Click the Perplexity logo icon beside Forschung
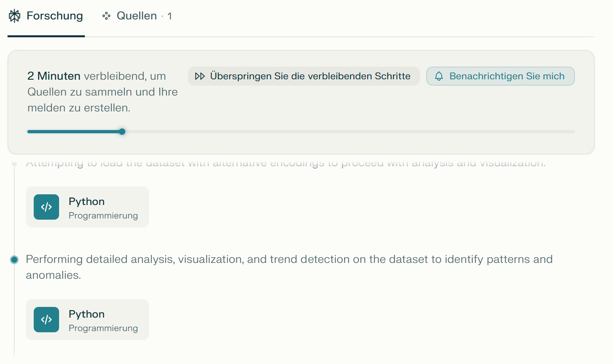 pos(15,16)
